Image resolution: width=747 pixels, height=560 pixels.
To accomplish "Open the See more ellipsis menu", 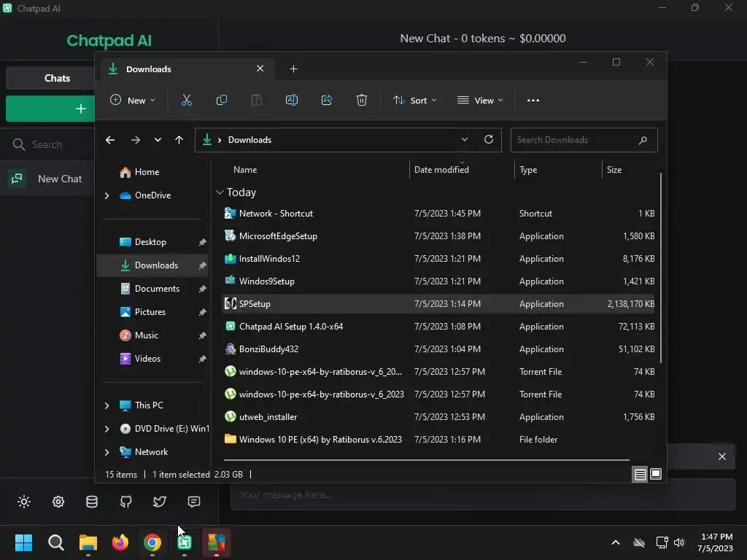I will point(533,101).
